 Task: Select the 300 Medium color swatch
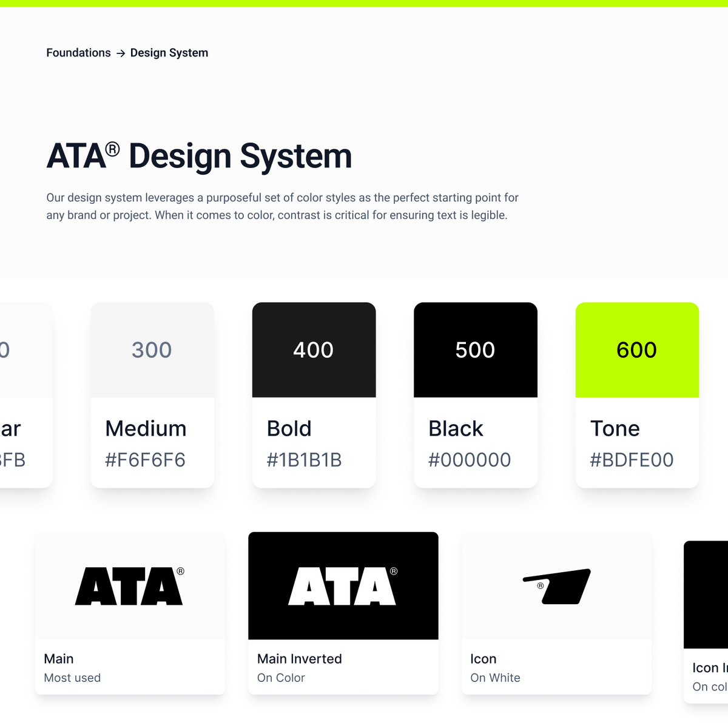pyautogui.click(x=152, y=350)
